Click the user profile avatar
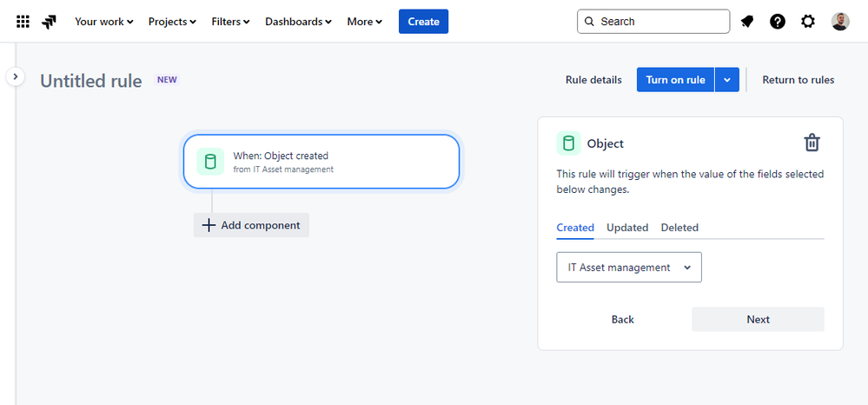Screen dimensions: 868x405 [x=840, y=22]
